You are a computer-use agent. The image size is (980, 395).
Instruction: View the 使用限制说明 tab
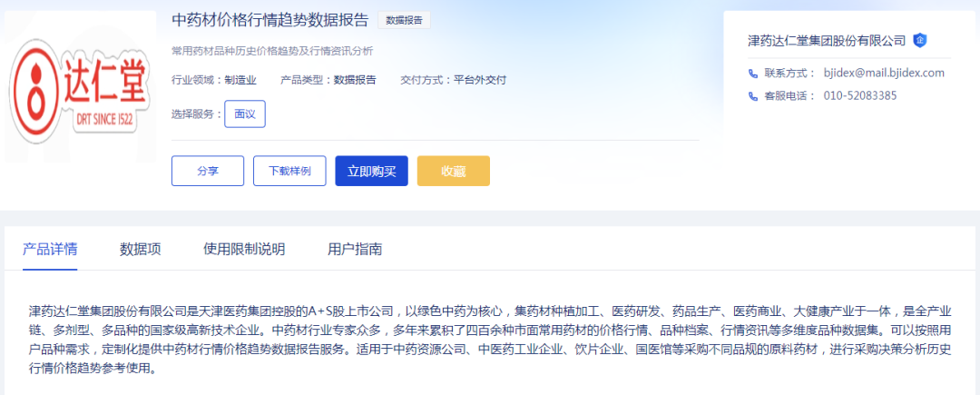(244, 249)
